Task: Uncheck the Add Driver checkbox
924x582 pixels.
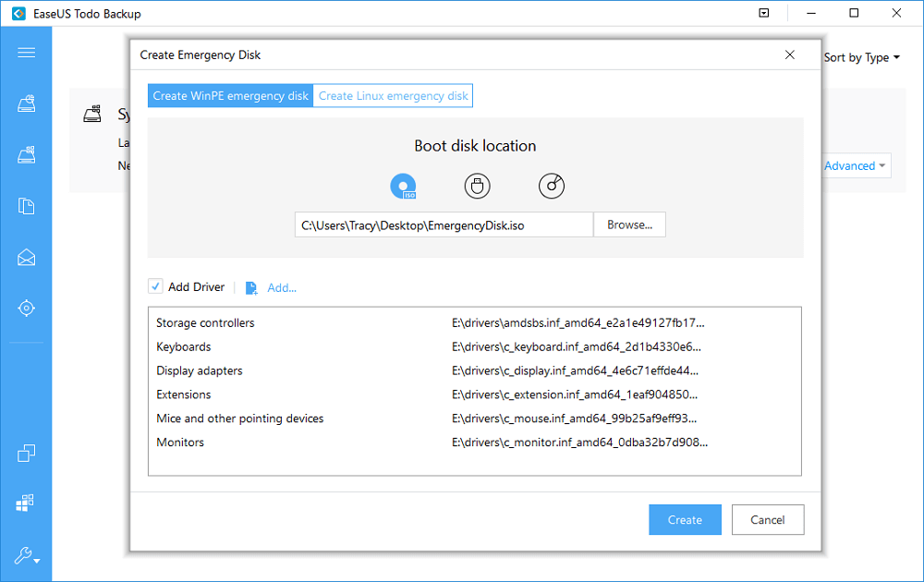Action: tap(155, 286)
